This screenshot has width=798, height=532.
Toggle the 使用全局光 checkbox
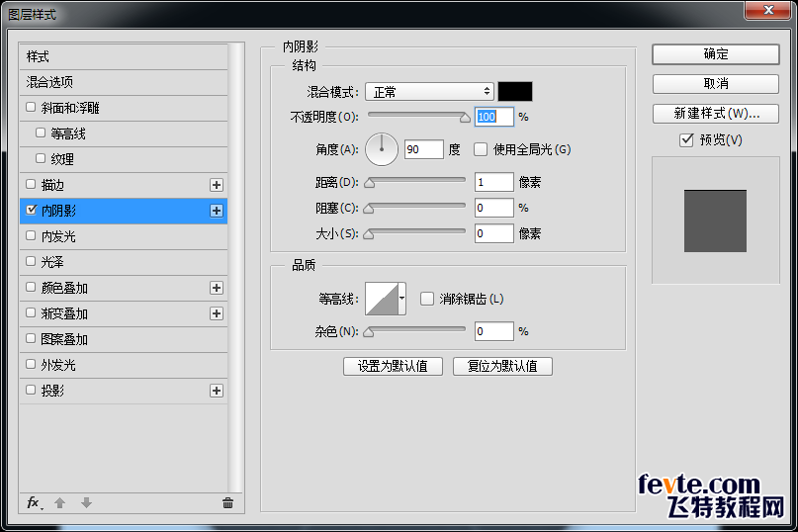(481, 149)
